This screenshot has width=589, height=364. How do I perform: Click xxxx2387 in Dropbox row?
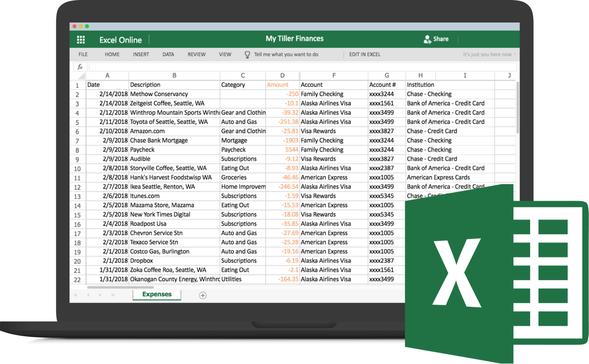coord(387,261)
